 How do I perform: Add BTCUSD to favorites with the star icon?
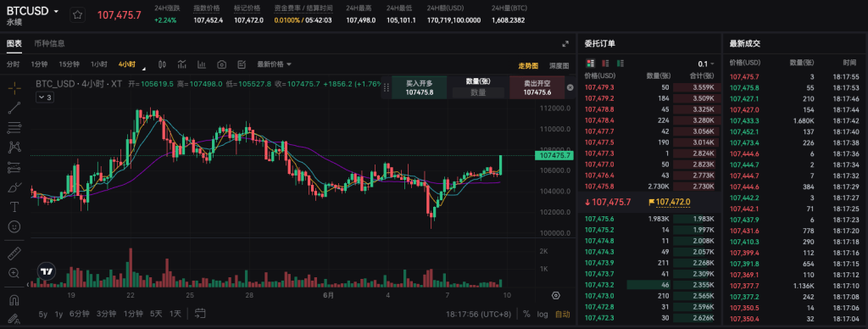coord(77,15)
